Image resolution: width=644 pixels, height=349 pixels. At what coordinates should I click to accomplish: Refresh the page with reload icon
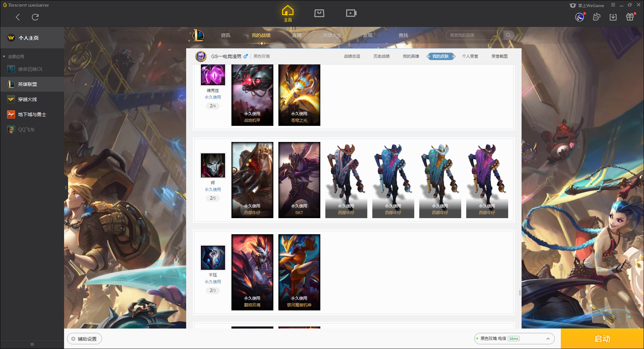pyautogui.click(x=35, y=17)
